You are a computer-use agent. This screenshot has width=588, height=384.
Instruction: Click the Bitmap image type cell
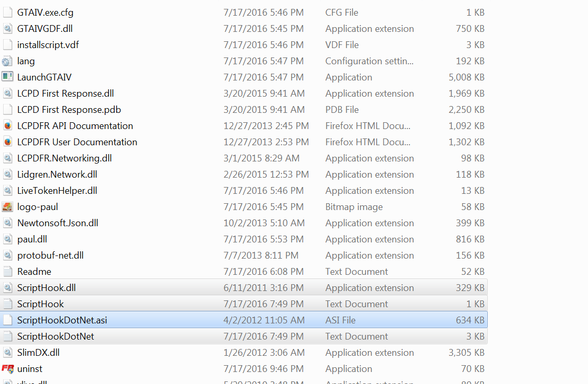pyautogui.click(x=354, y=207)
